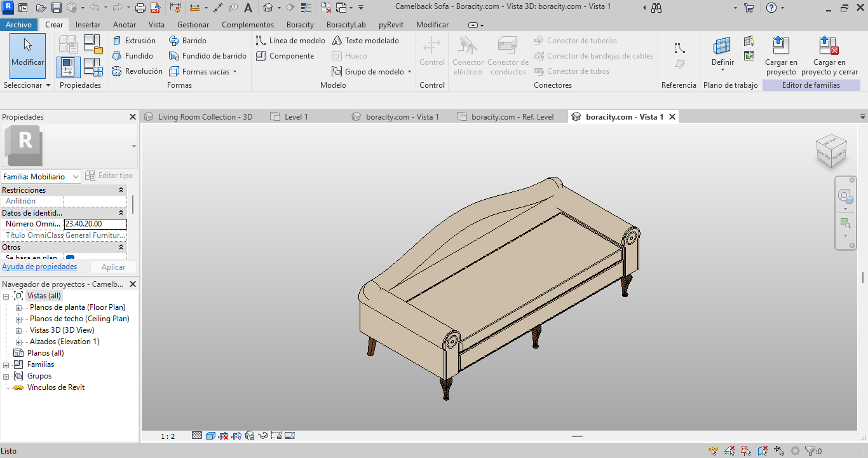Viewport: 868px width, 458px height.
Task: Click the ViewCube in the 3D view
Action: click(831, 151)
